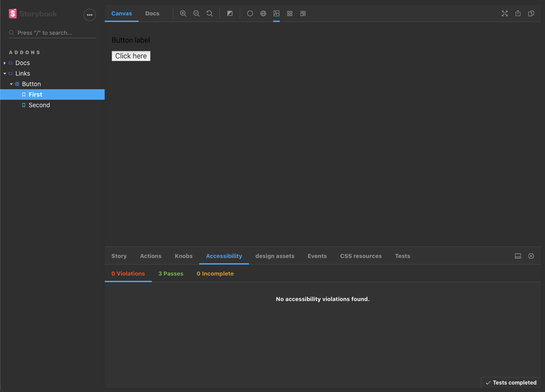Click the ADDONS section heading
545x392 pixels.
[25, 52]
